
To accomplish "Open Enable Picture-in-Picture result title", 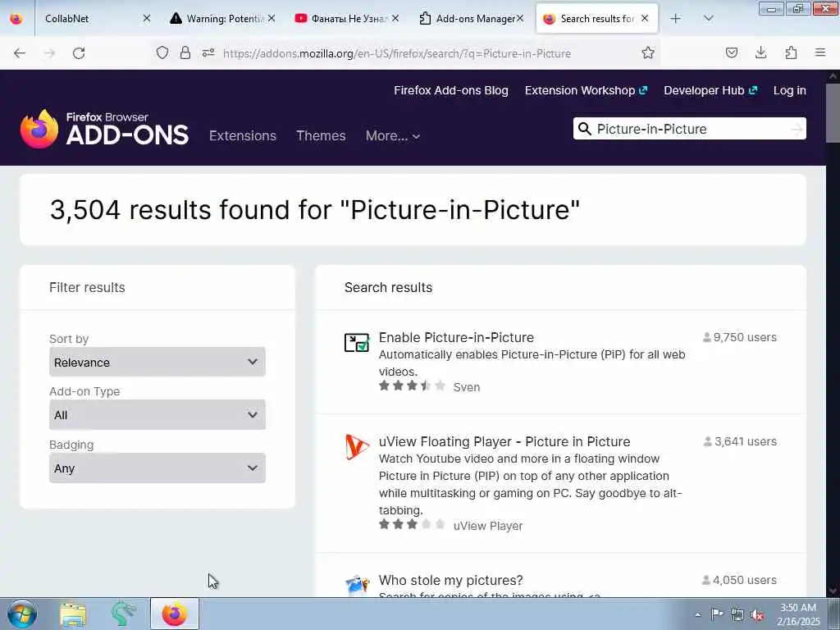I will [456, 337].
